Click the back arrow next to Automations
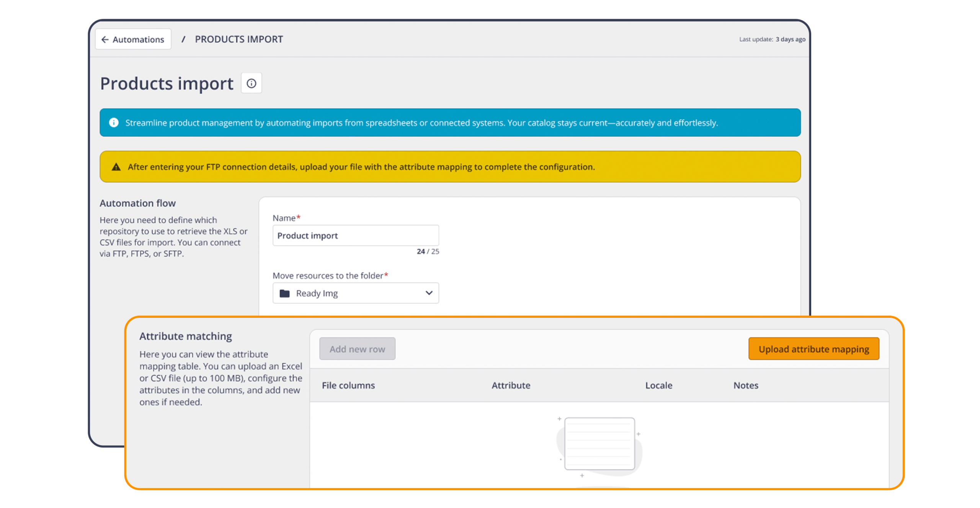Screen dimensions: 980x508 (x=105, y=39)
